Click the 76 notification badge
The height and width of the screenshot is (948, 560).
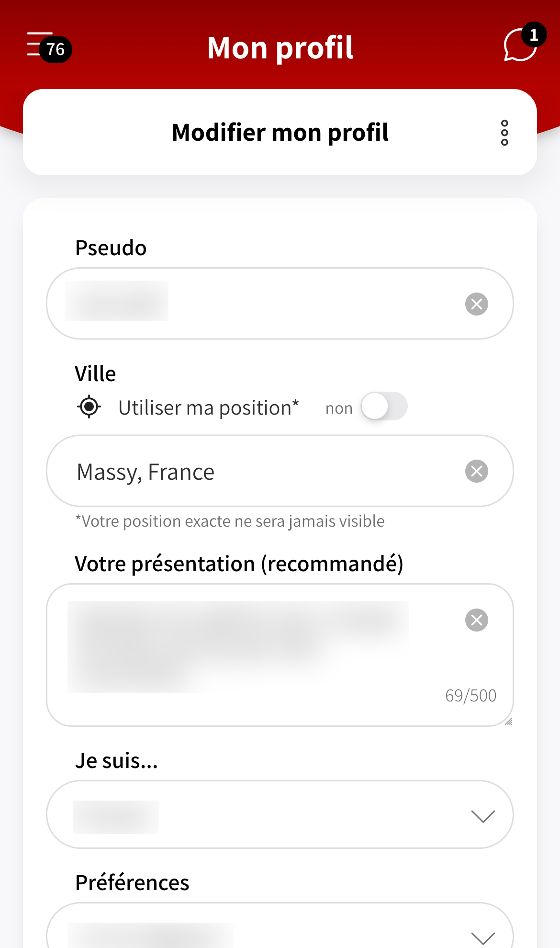(56, 49)
